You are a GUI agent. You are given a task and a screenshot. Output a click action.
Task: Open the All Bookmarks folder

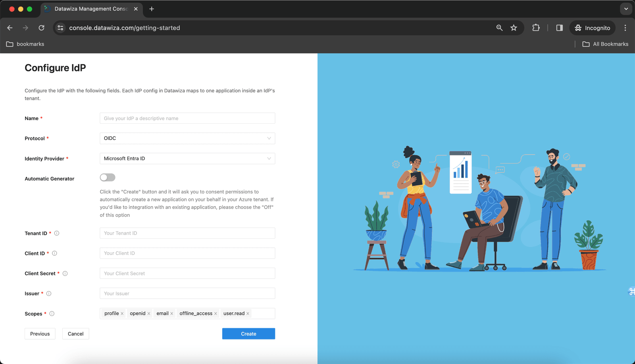(605, 44)
